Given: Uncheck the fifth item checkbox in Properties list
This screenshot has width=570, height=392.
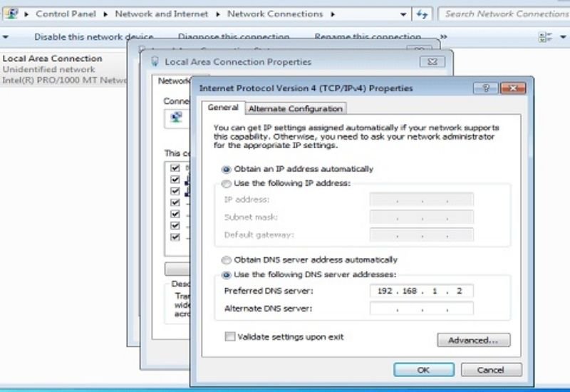Looking at the screenshot, I should tap(175, 214).
